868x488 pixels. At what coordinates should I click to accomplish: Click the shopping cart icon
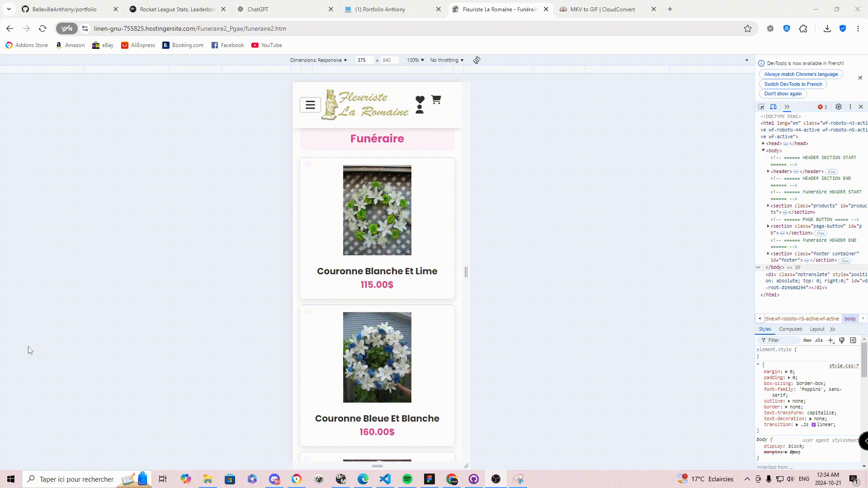[x=436, y=99]
